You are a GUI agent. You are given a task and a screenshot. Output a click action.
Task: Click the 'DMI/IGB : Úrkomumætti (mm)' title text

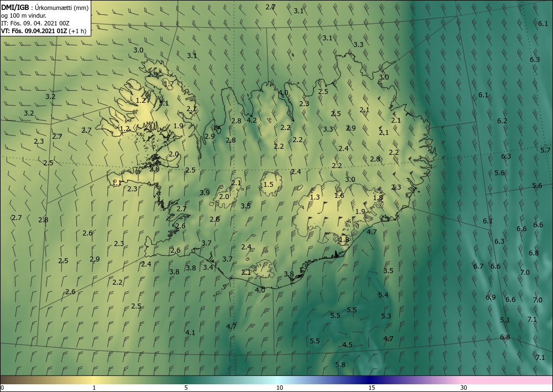point(45,8)
